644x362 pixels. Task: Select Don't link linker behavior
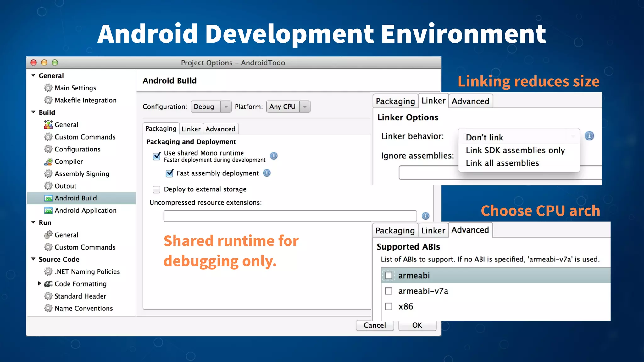[519, 137]
